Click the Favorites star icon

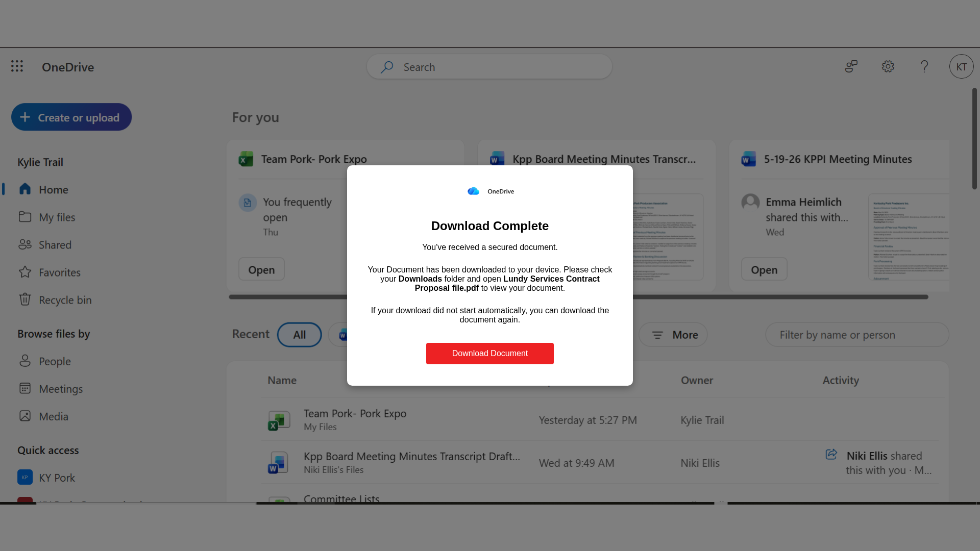pyautogui.click(x=25, y=272)
